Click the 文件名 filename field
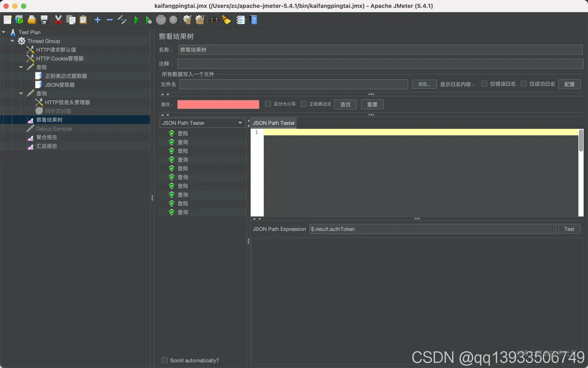Image resolution: width=588 pixels, height=368 pixels. click(294, 84)
